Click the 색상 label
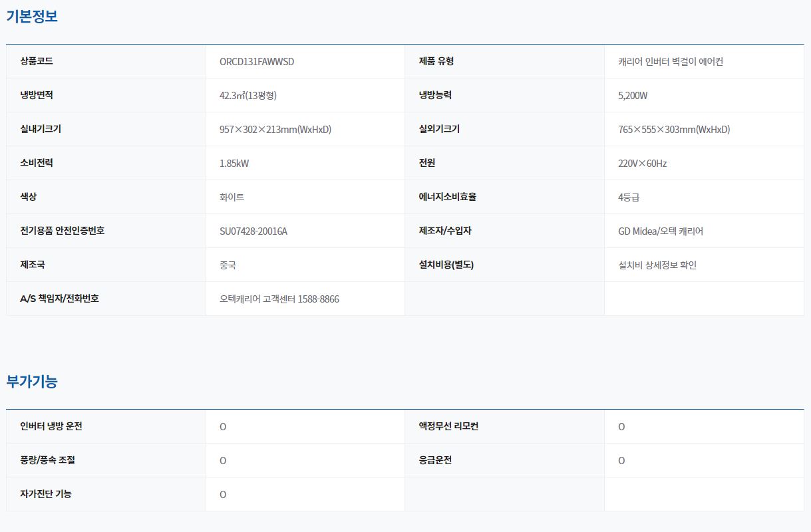Screen dimensions: 811x532 click(x=29, y=197)
